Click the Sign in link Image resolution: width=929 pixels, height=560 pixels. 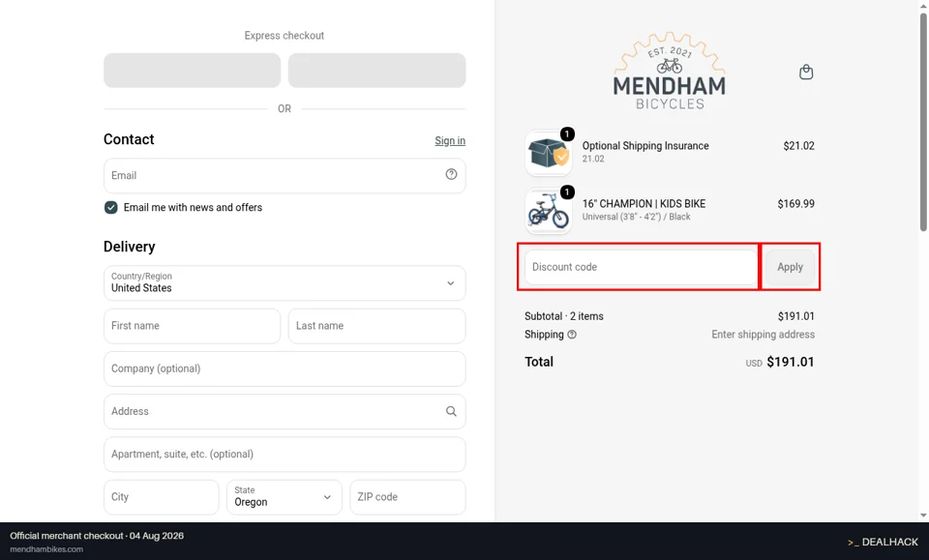[x=450, y=141]
